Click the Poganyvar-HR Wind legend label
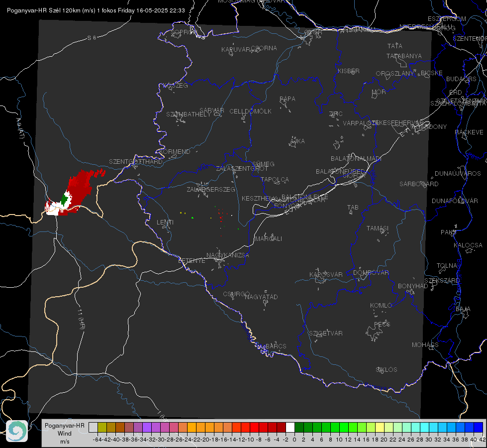The width and height of the screenshot is (487, 448). [x=65, y=433]
